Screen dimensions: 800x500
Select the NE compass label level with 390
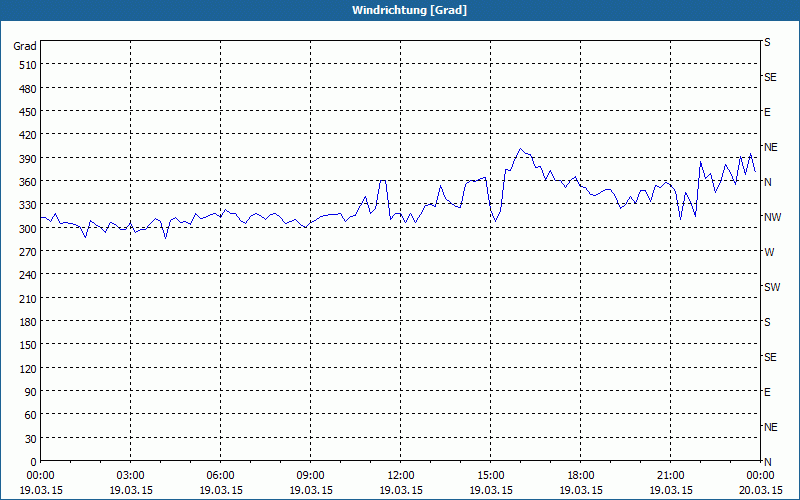pyautogui.click(x=770, y=147)
